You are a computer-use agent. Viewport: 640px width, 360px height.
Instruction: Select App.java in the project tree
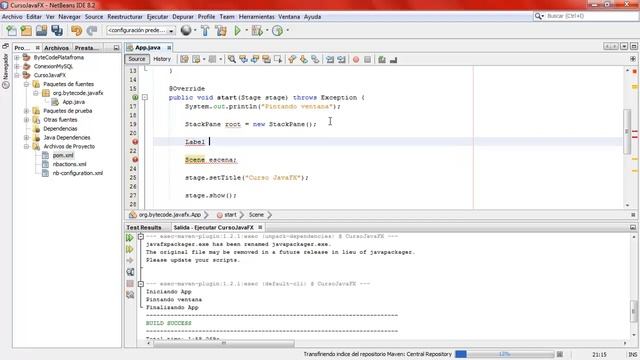(x=73, y=102)
